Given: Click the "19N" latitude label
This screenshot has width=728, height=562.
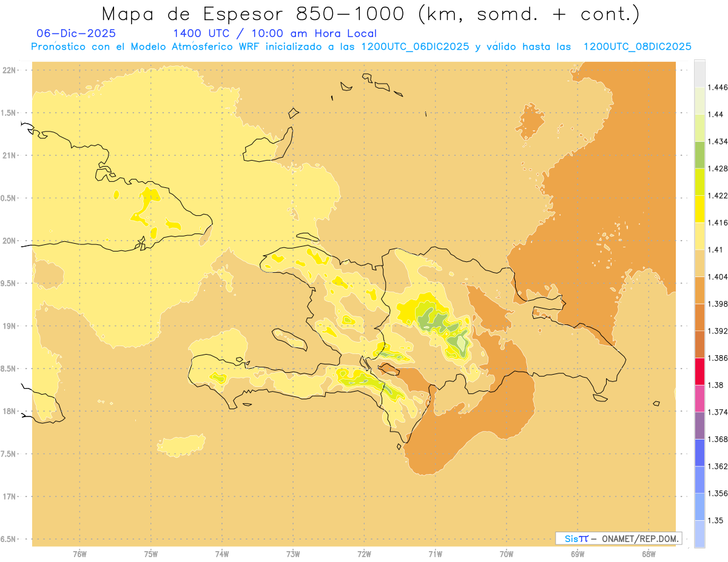Looking at the screenshot, I should [9, 326].
